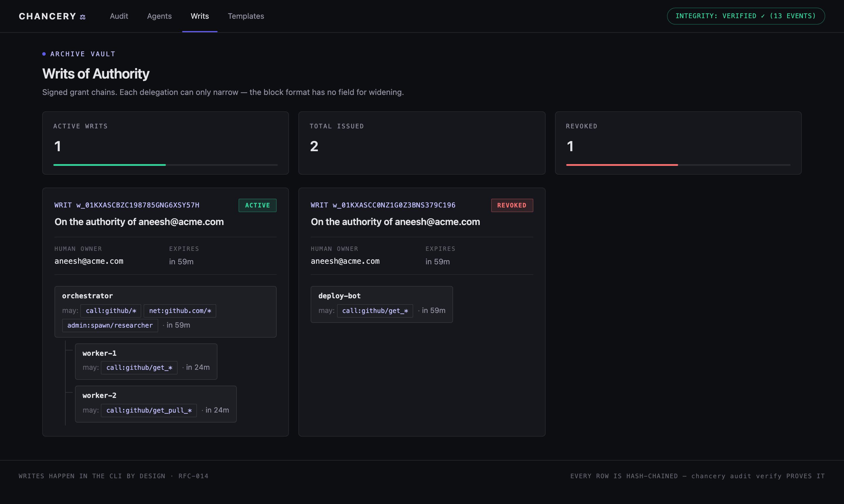
Task: Click writ ID w_01KXASCBZC198785GNG6XSY57H
Action: [x=138, y=205]
